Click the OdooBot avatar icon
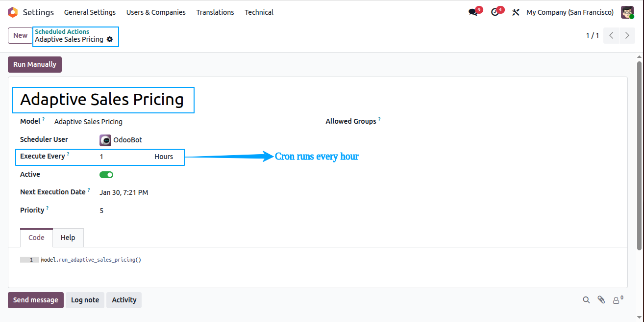This screenshot has width=644, height=322. click(105, 140)
